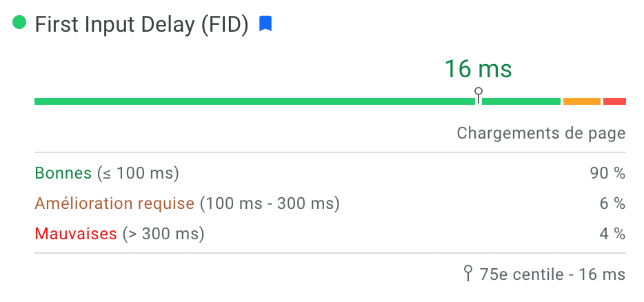644x302 pixels.
Task: Click the 75e centile - 16 ms text
Action: coord(552,274)
